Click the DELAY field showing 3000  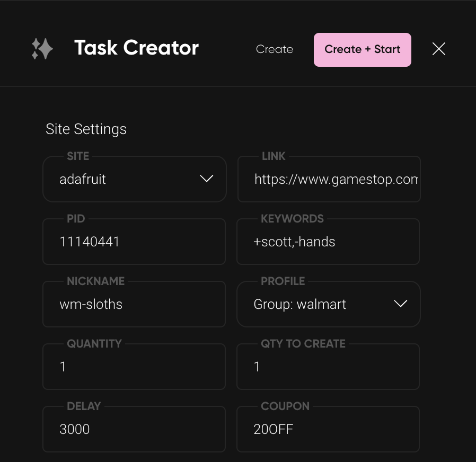[134, 429]
